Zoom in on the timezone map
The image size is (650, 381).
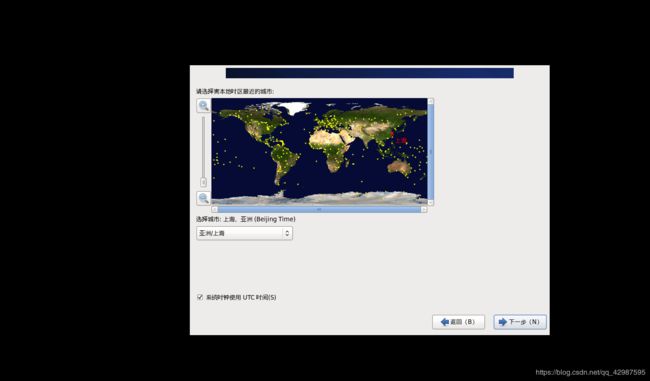[x=203, y=106]
